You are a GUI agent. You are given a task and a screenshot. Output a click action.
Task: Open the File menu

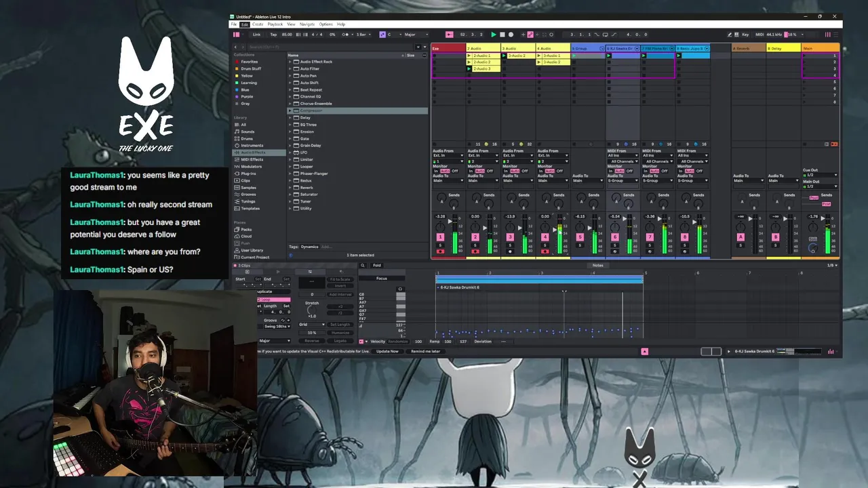(x=234, y=24)
